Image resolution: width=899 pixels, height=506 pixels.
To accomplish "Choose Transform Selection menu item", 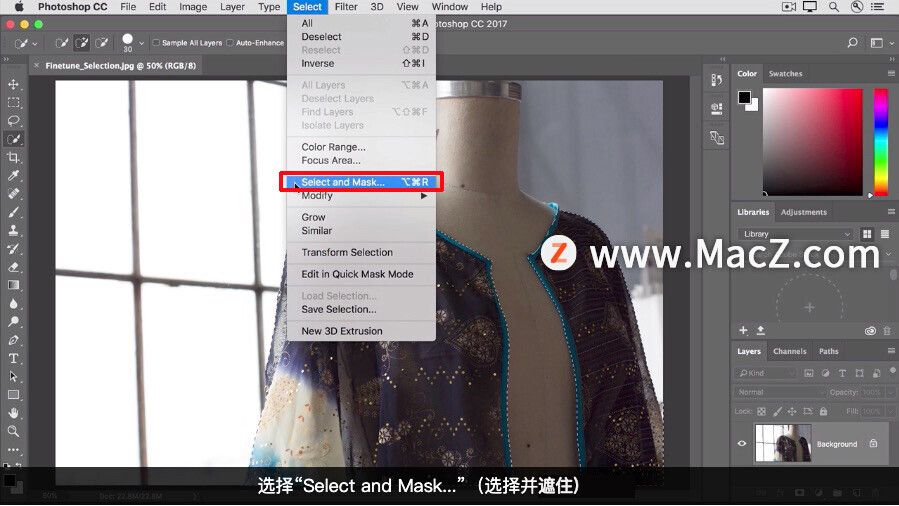I will [361, 253].
